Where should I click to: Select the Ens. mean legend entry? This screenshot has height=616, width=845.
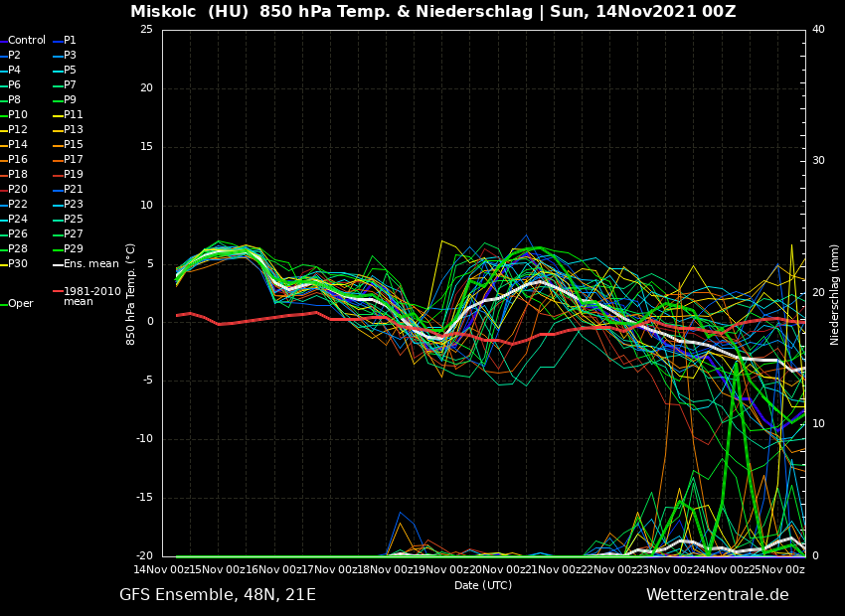[90, 264]
